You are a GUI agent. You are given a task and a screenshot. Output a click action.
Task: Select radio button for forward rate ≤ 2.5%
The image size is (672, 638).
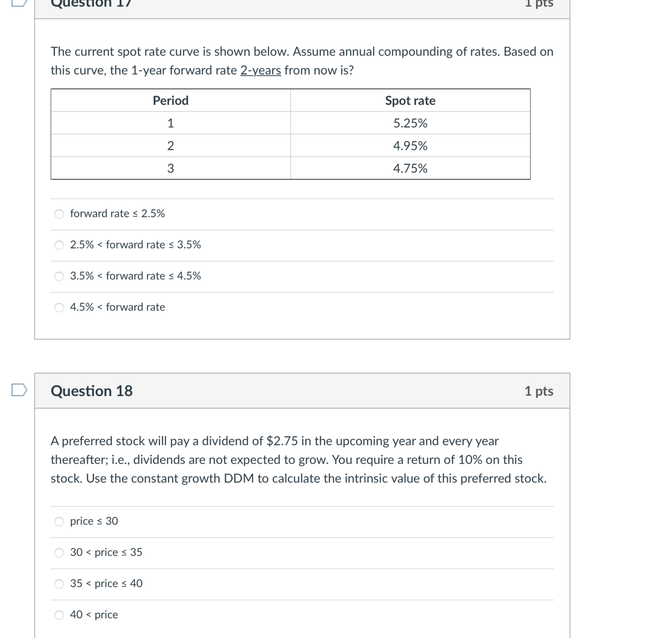(59, 214)
